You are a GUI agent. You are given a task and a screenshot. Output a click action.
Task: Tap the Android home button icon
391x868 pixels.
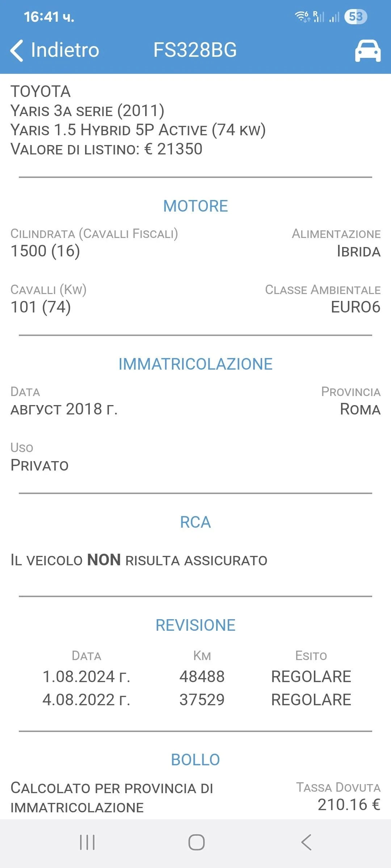196,842
